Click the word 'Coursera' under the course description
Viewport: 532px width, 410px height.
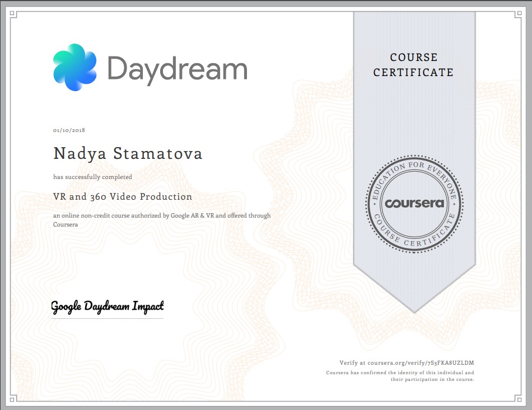click(x=66, y=225)
